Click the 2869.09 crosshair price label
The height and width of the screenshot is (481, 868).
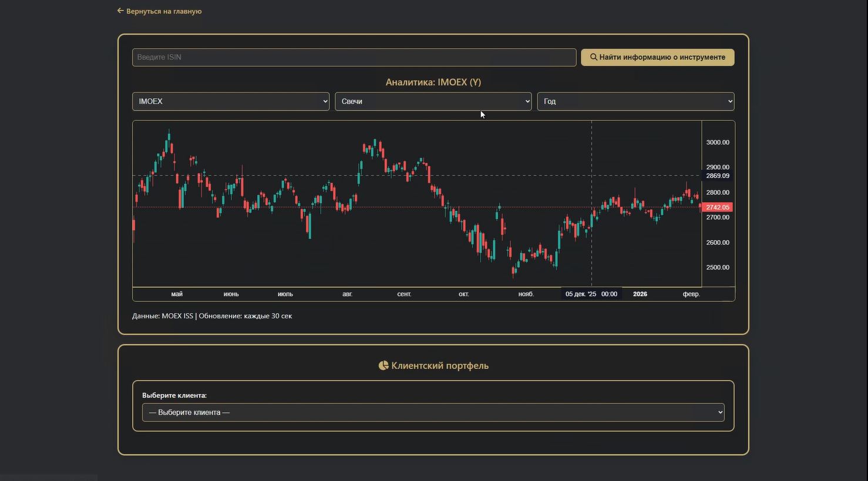pos(717,176)
